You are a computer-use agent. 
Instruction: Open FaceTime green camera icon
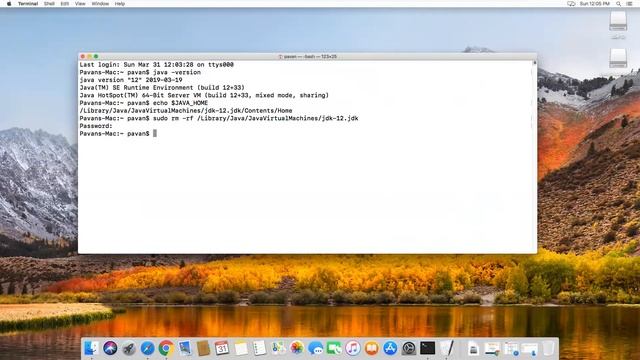point(334,348)
